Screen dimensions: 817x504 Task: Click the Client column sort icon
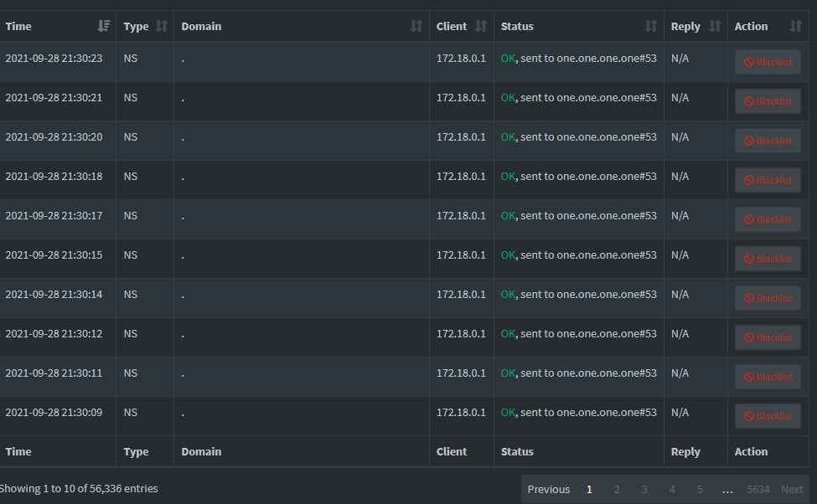pos(481,26)
